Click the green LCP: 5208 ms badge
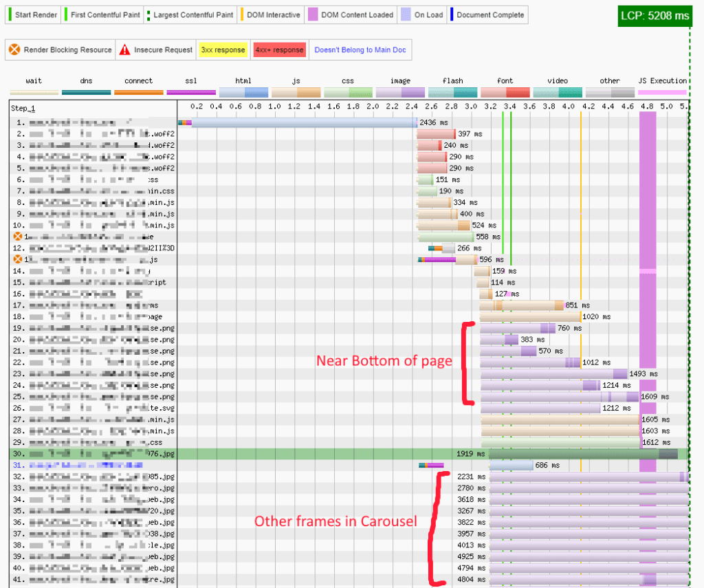This screenshot has height=588, width=704. pos(654,16)
